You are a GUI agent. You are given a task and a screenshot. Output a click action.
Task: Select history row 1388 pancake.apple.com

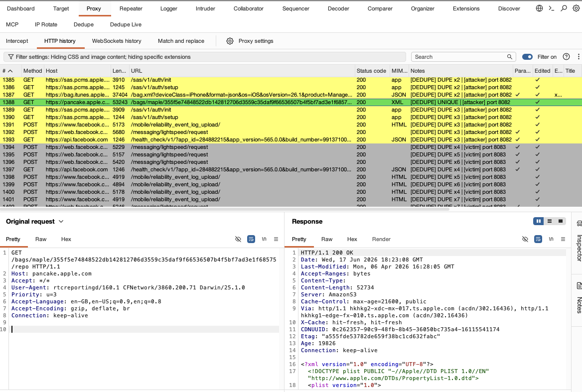(x=291, y=102)
